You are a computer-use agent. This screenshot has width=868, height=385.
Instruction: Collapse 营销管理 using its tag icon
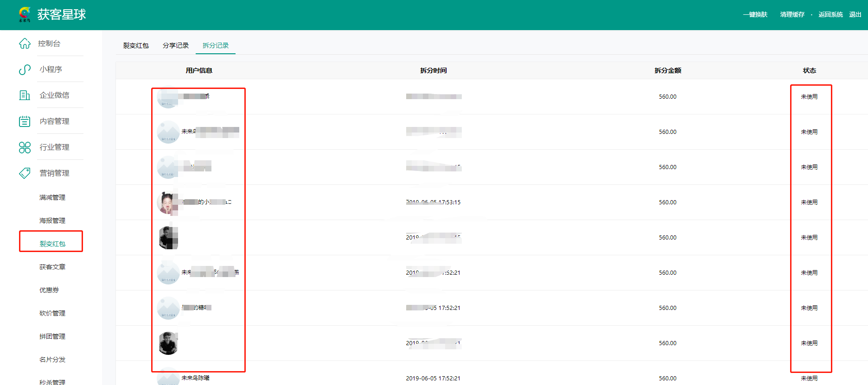[x=25, y=173]
